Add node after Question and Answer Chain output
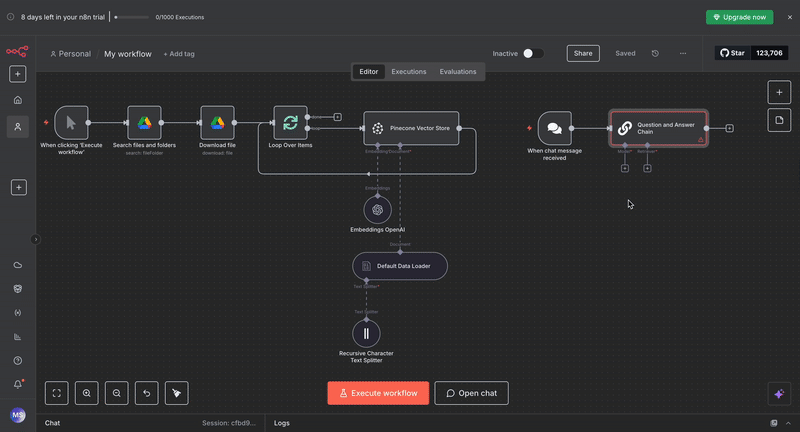This screenshot has height=432, width=800. point(730,129)
